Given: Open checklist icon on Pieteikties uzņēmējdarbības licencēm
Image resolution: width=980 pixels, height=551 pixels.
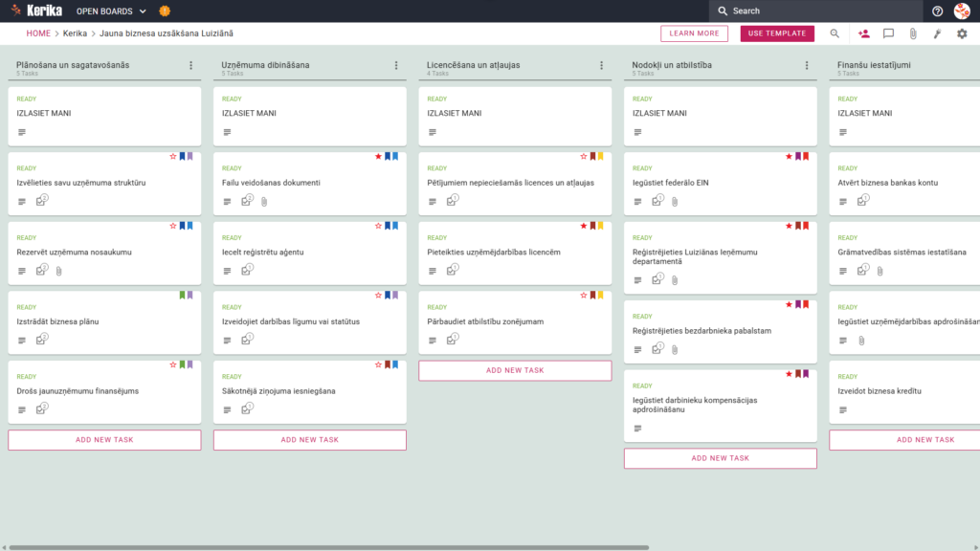Looking at the screenshot, I should pyautogui.click(x=452, y=271).
